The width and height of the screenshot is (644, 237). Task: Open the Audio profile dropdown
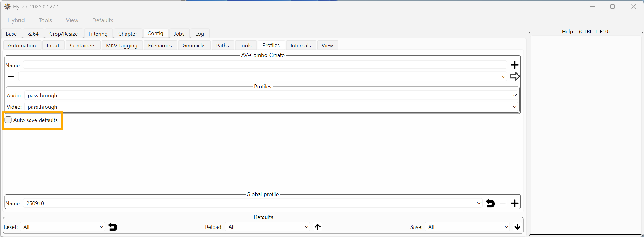coord(272,96)
